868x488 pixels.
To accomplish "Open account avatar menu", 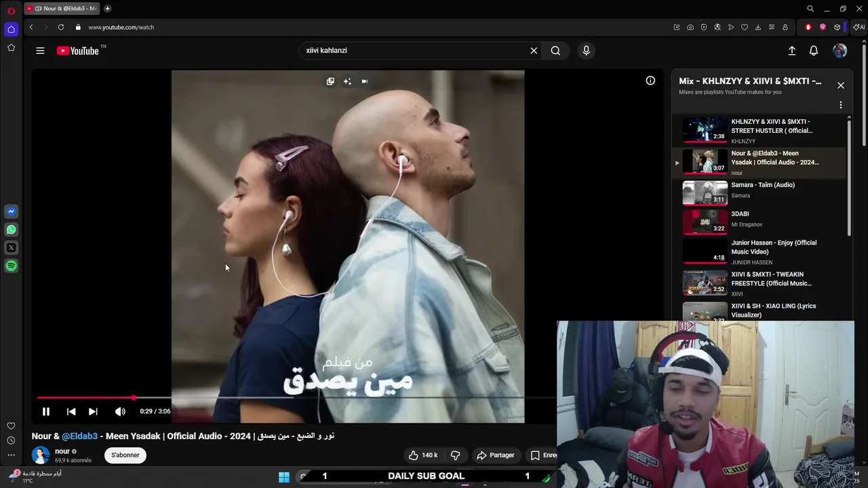I will click(840, 51).
